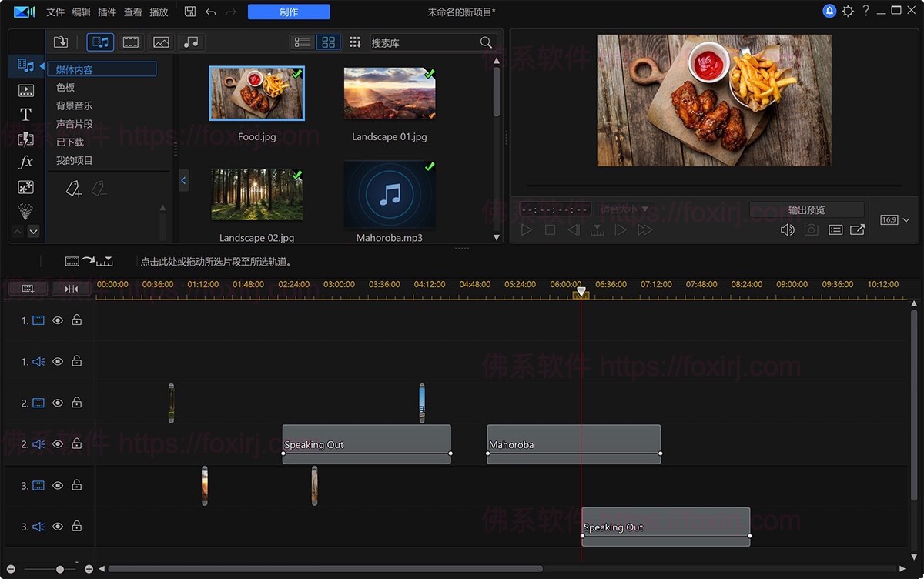Open the Title room text icon

(x=25, y=115)
